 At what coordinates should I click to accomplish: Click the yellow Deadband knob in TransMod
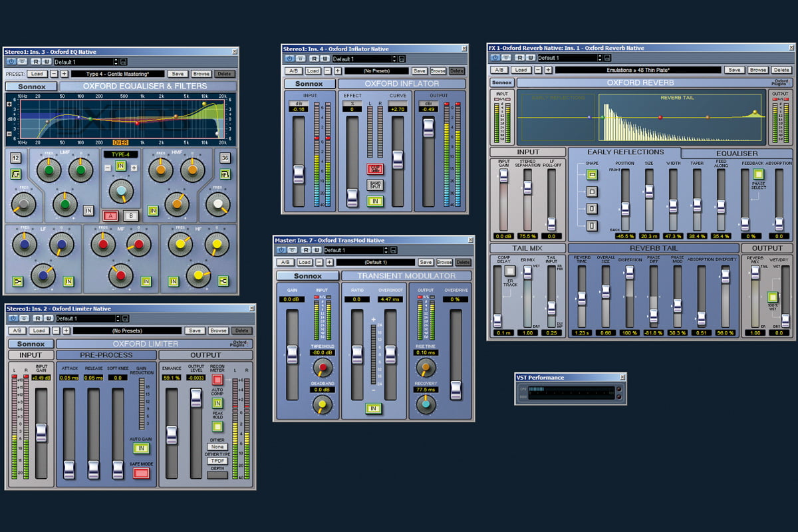pos(322,404)
